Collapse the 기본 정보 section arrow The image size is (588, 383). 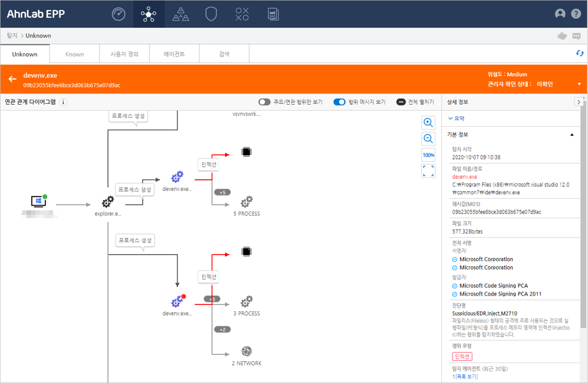(571, 134)
